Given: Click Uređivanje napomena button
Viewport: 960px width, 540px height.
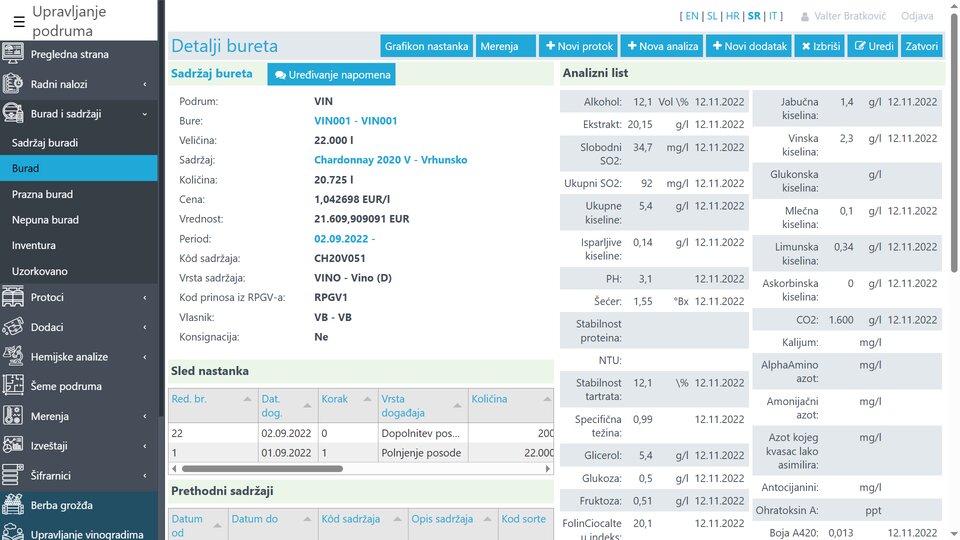Looking at the screenshot, I should coord(331,75).
